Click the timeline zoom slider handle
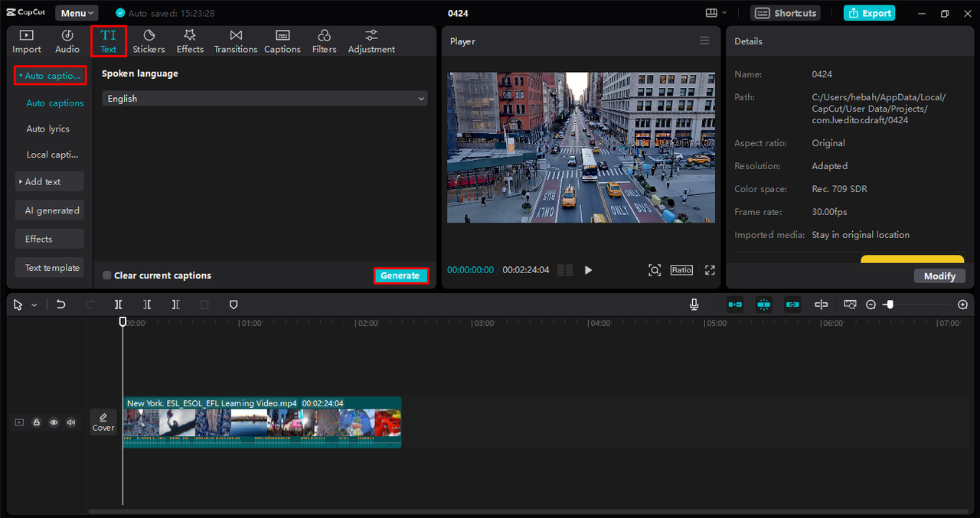The height and width of the screenshot is (518, 980). click(x=889, y=305)
